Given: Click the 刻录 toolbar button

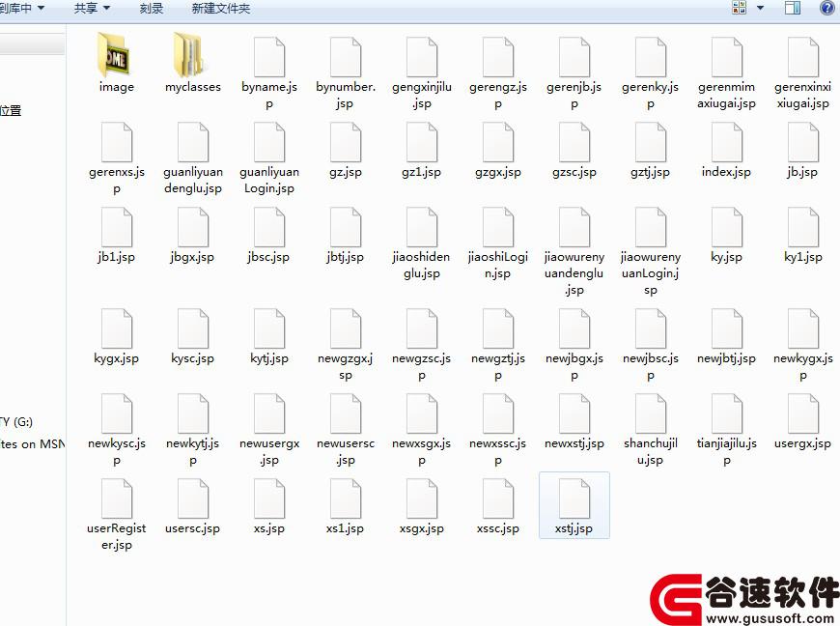Looking at the screenshot, I should (x=151, y=8).
